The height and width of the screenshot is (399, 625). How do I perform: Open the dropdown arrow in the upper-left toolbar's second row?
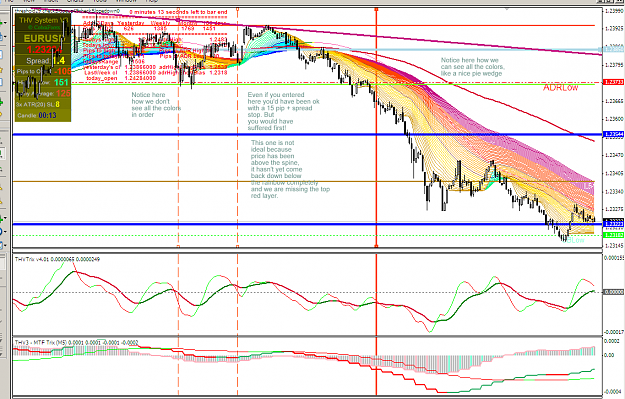tap(5, 37)
